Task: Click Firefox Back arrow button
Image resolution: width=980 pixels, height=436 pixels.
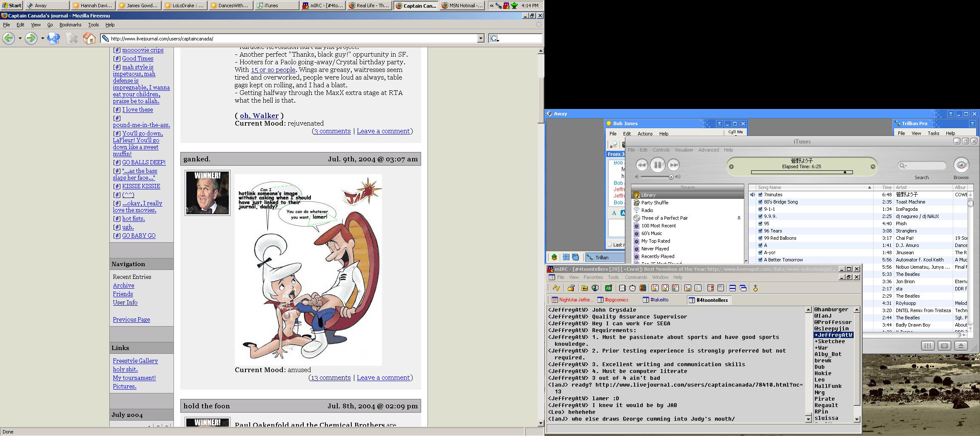Action: coord(9,38)
